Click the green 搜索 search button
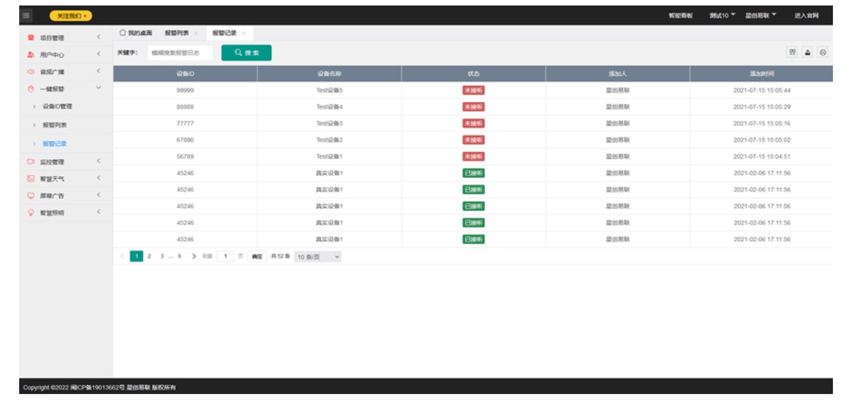This screenshot has width=868, height=411. pyautogui.click(x=246, y=53)
